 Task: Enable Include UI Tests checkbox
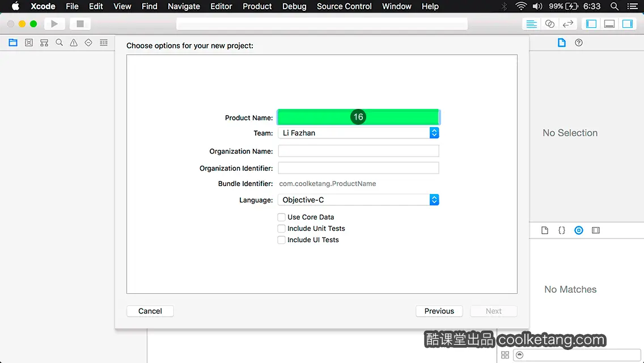(281, 240)
